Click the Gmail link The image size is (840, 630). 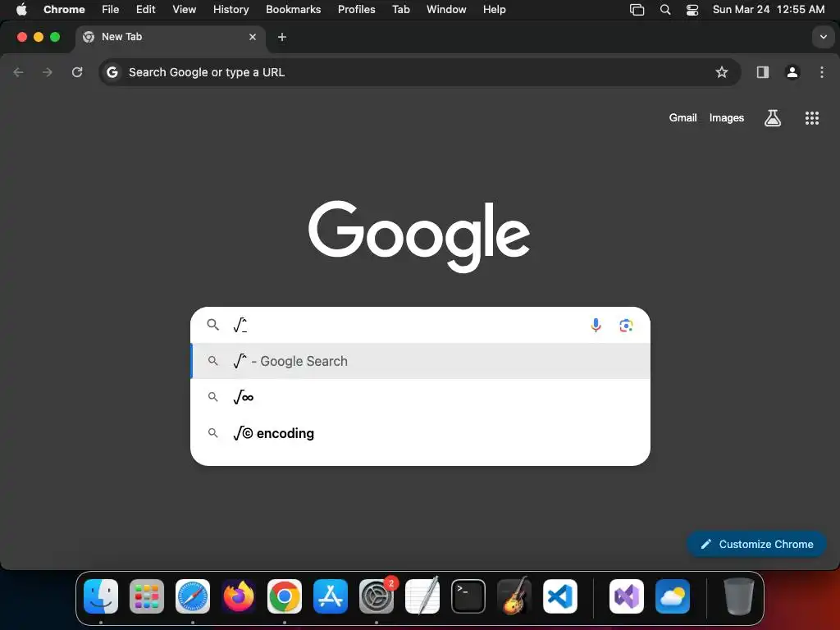682,118
